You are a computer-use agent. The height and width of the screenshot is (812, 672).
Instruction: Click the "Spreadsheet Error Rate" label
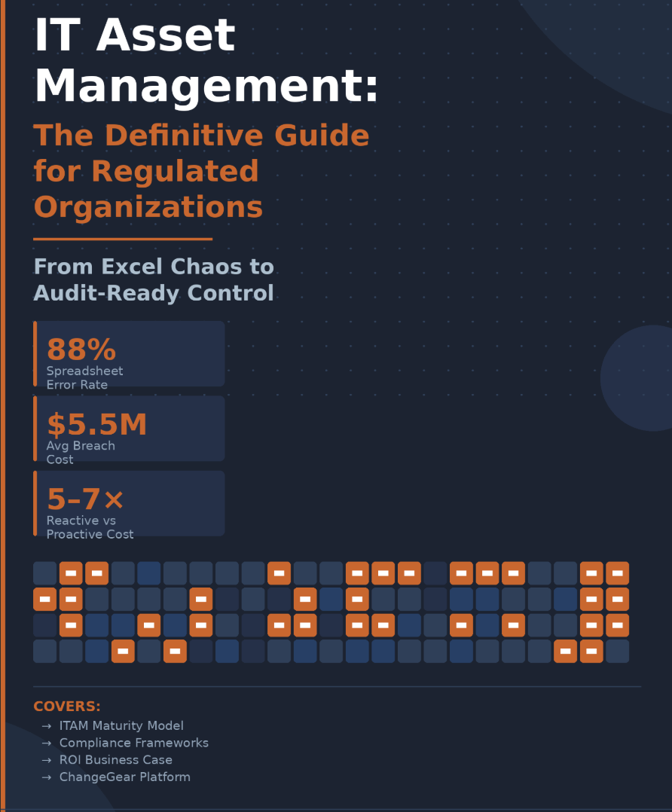pos(84,377)
